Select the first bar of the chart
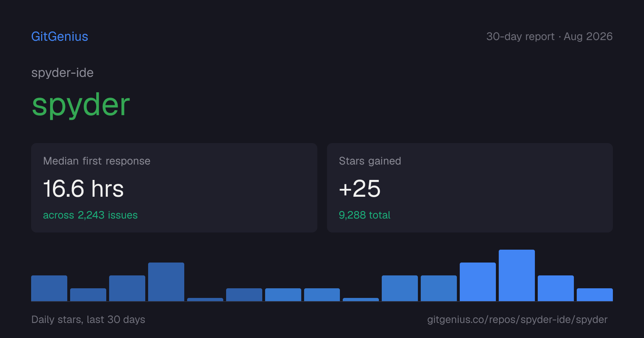The width and height of the screenshot is (644, 338). pyautogui.click(x=49, y=288)
